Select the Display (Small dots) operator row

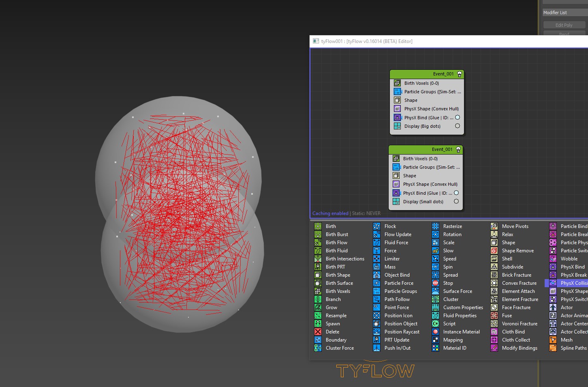(425, 202)
